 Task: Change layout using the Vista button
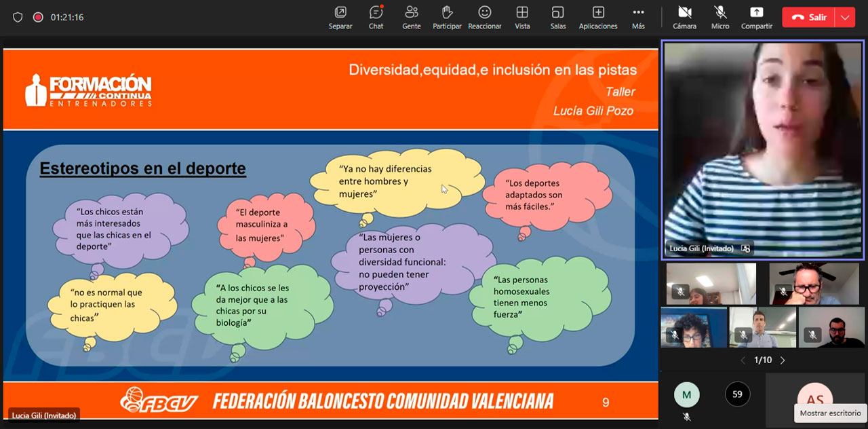522,18
